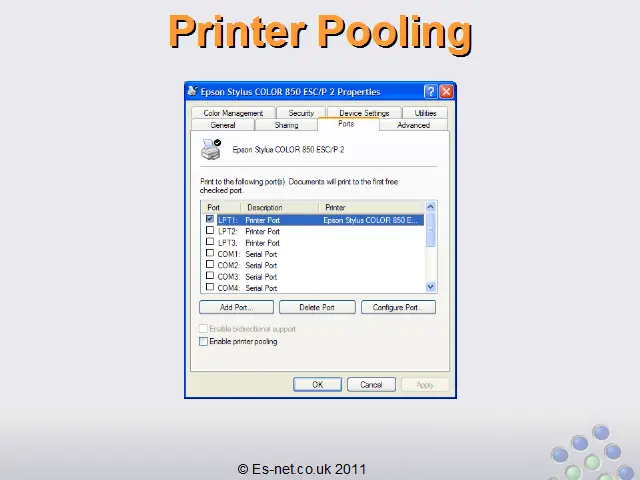Enable printer pooling checkbox
Image resolution: width=640 pixels, height=480 pixels.
point(203,341)
